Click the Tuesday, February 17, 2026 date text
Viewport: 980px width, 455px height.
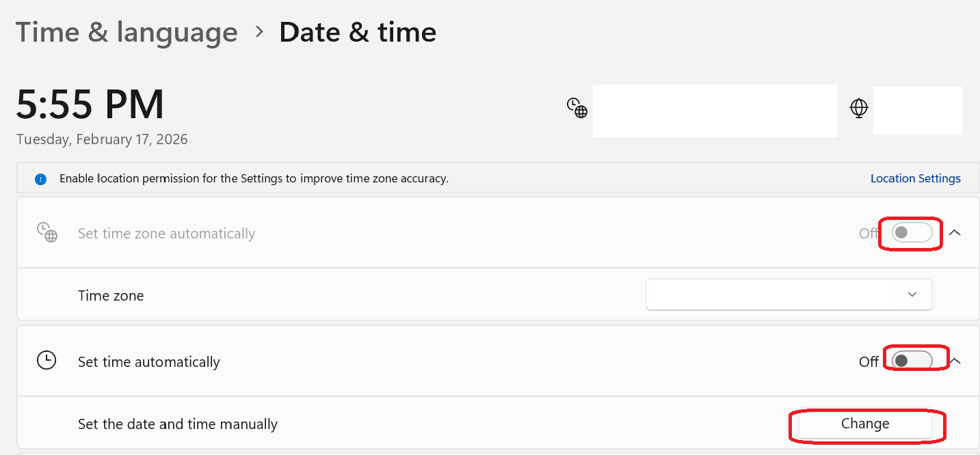click(102, 139)
